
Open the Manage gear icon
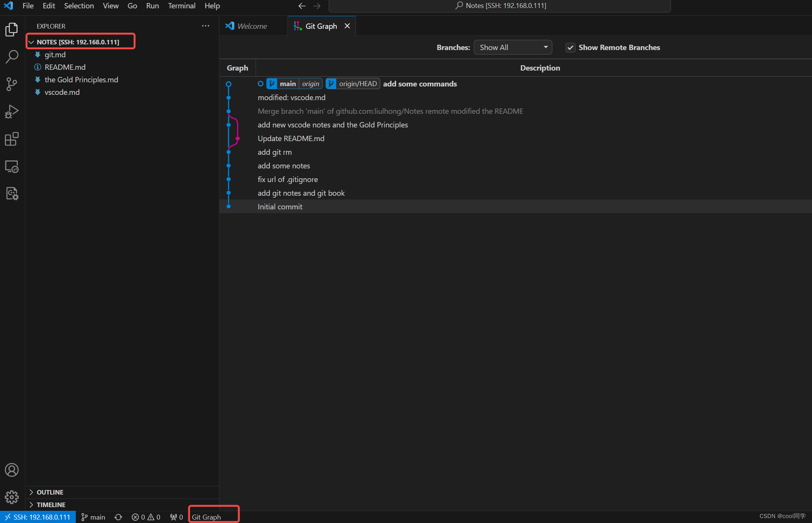click(x=12, y=497)
